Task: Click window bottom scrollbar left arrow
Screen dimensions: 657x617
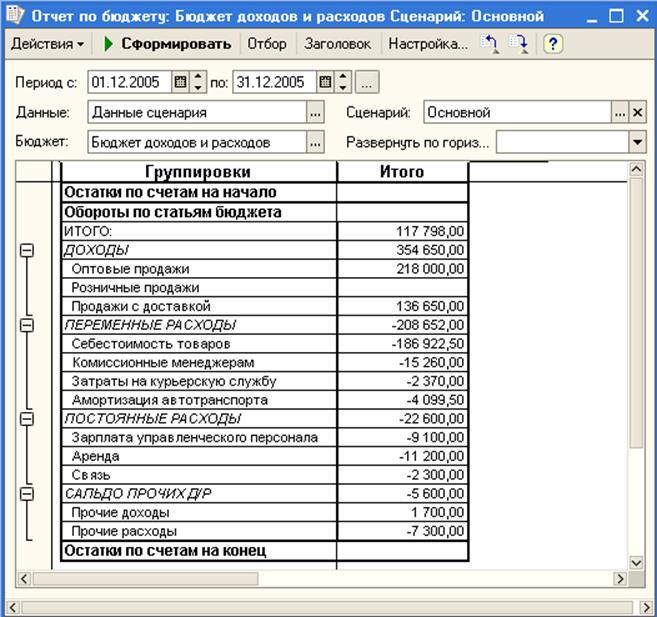Action: coord(13,607)
